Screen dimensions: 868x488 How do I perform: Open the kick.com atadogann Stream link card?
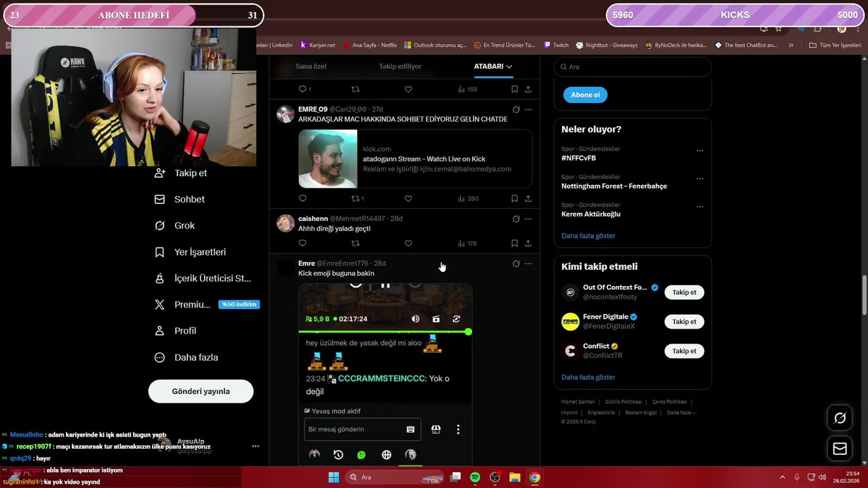click(415, 159)
